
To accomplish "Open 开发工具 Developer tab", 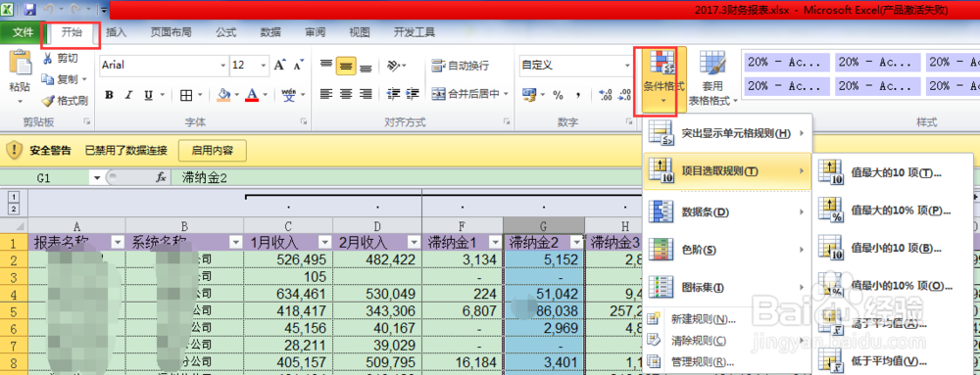I will 415,32.
